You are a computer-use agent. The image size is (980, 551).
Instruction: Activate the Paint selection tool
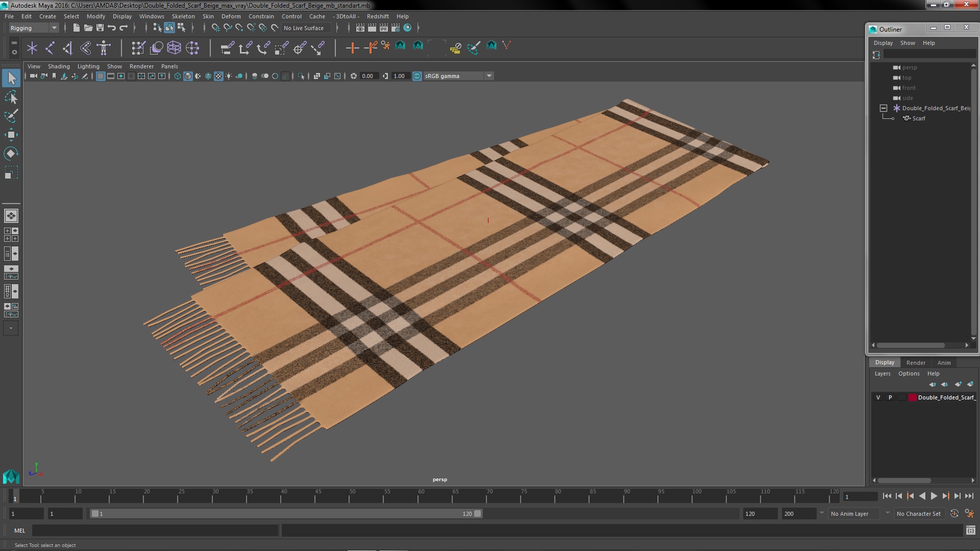coord(11,116)
